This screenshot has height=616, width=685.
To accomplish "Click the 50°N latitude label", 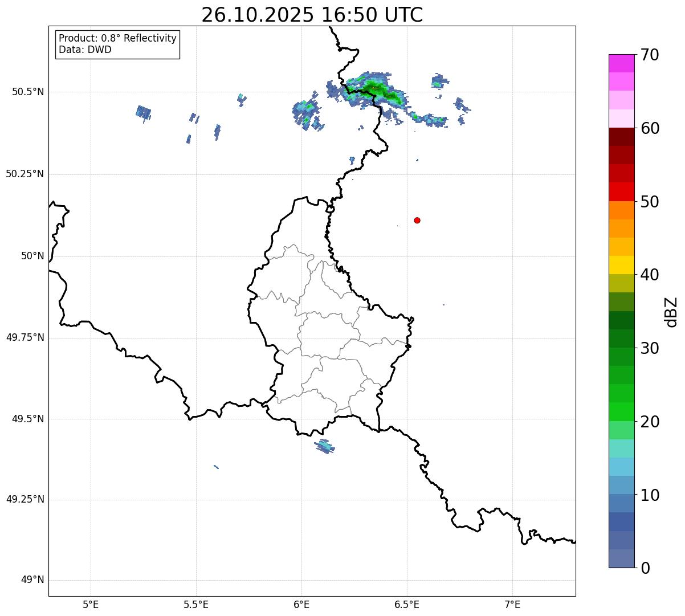I will coord(32,256).
